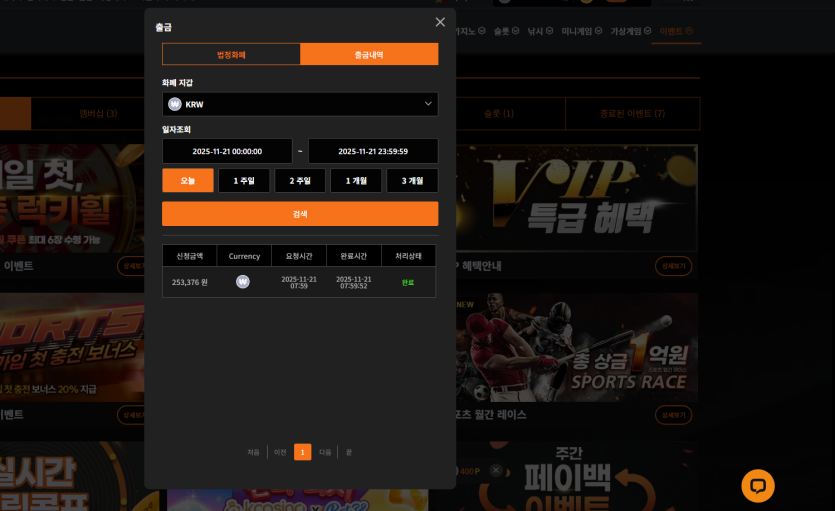Viewport: 835px width, 511px height.
Task: Click the currency icon in the withdrawal row
Action: point(243,282)
